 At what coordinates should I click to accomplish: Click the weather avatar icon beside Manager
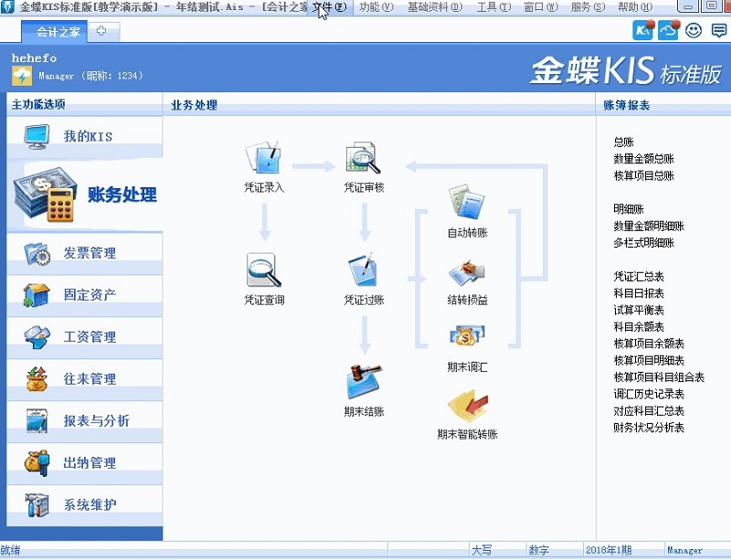pos(22,76)
